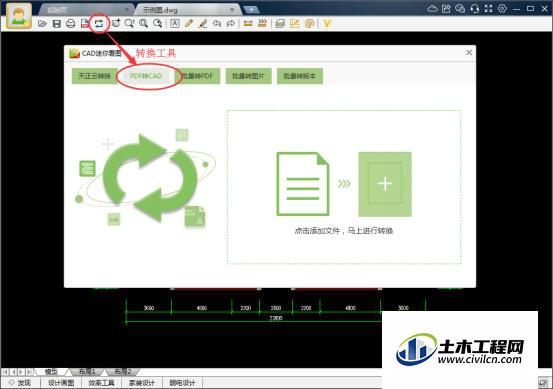The height and width of the screenshot is (389, 553).
Task: Open the conversion tool icon in toolbar
Action: point(99,24)
